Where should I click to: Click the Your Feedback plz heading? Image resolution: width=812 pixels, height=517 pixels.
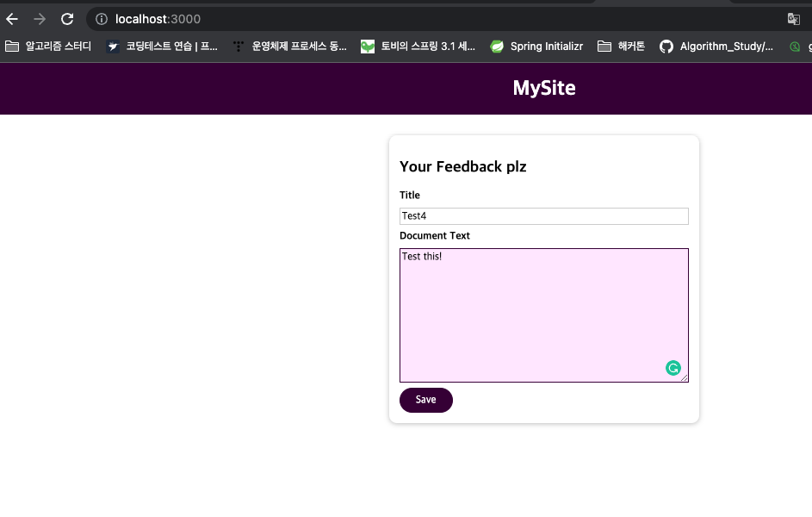pyautogui.click(x=463, y=167)
